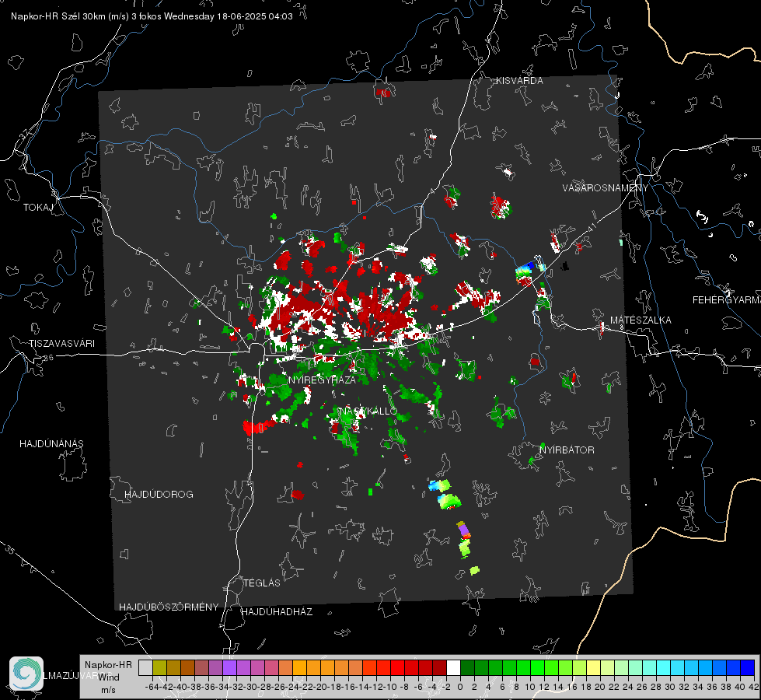
Task: Click the MÁTÉSZALKA city label
Action: click(641, 320)
